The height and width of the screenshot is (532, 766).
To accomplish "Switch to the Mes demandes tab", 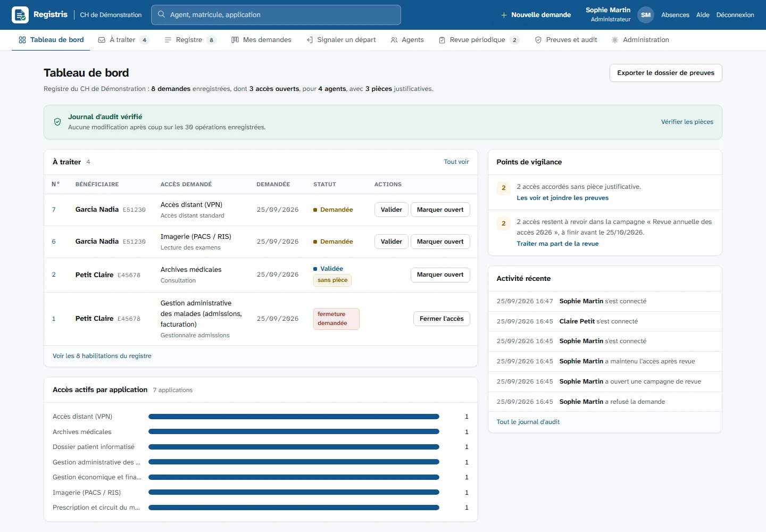I will coord(261,40).
